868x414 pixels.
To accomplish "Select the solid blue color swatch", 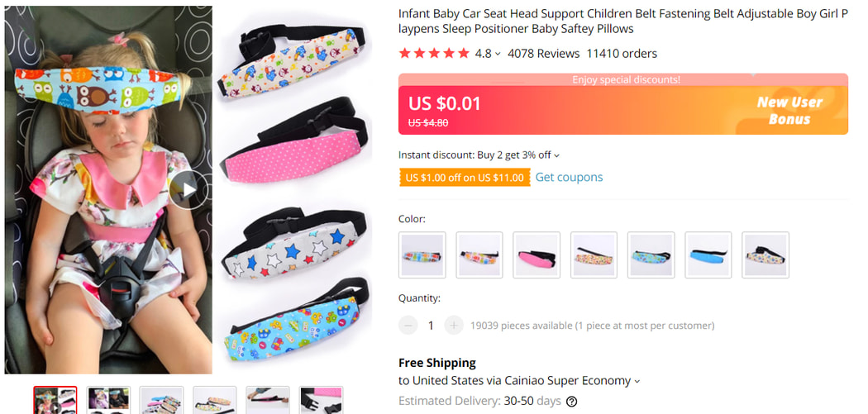I will [708, 255].
